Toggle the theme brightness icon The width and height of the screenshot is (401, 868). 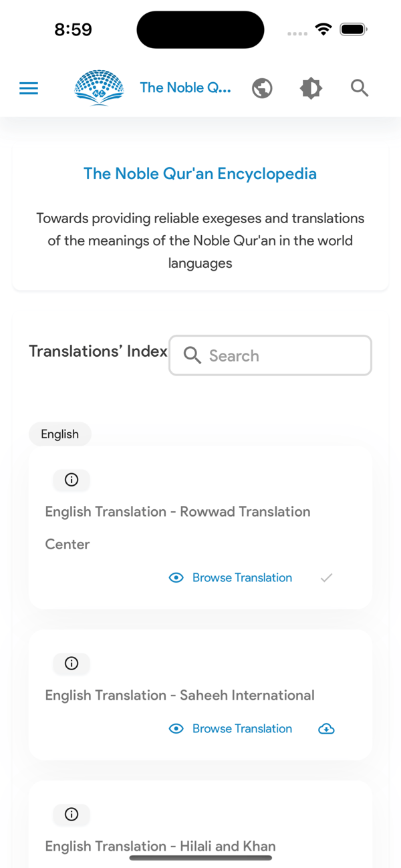(x=311, y=88)
